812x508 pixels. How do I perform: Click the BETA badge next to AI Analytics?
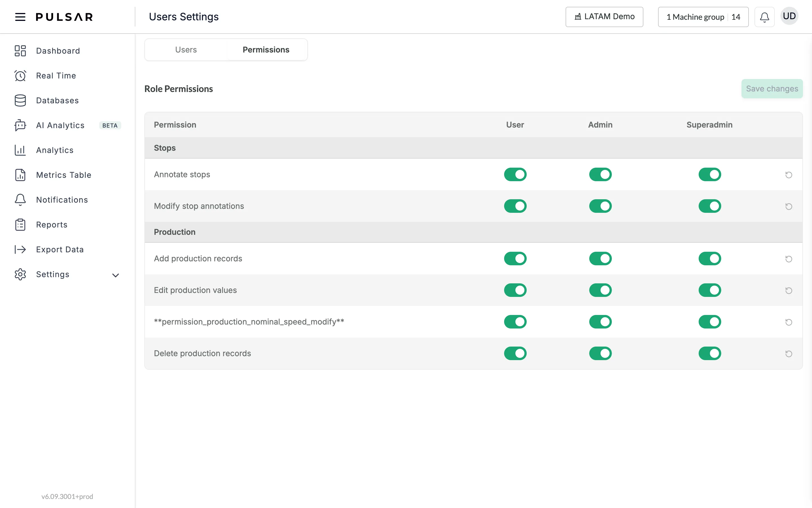110,125
